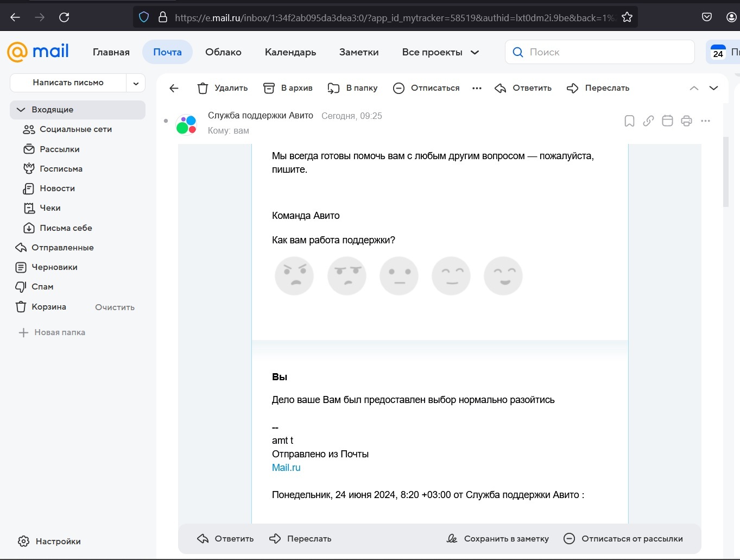The height and width of the screenshot is (560, 740).
Task: Expand recipient details at Кому: вам
Action: [229, 131]
